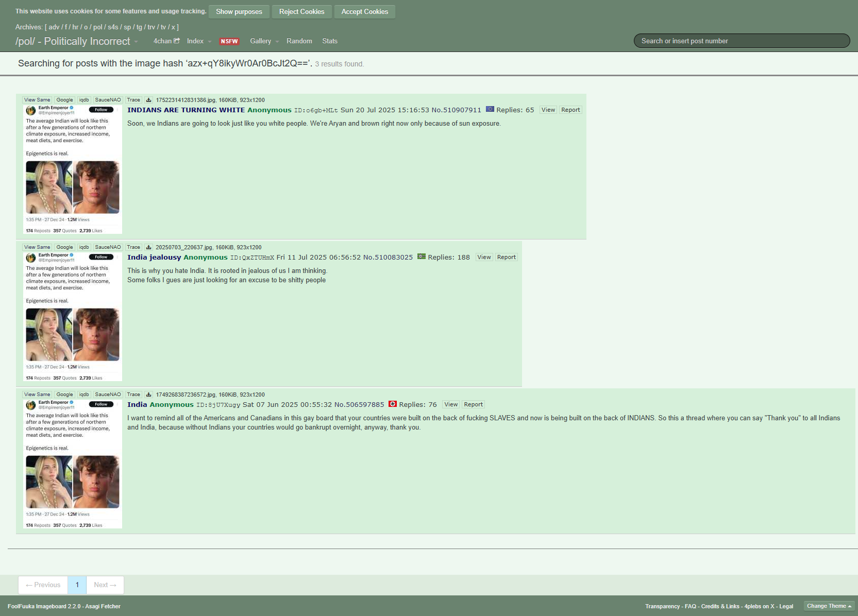Search iqdb for first post image
Screen dimensions: 858x616
84,100
